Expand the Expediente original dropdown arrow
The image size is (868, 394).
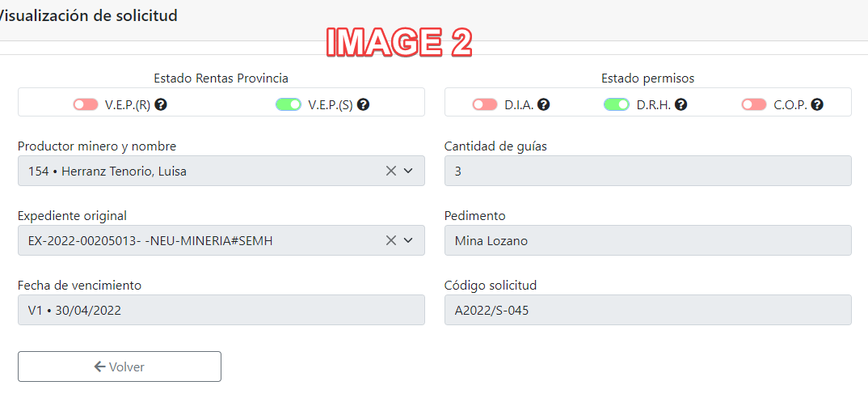pyautogui.click(x=408, y=240)
